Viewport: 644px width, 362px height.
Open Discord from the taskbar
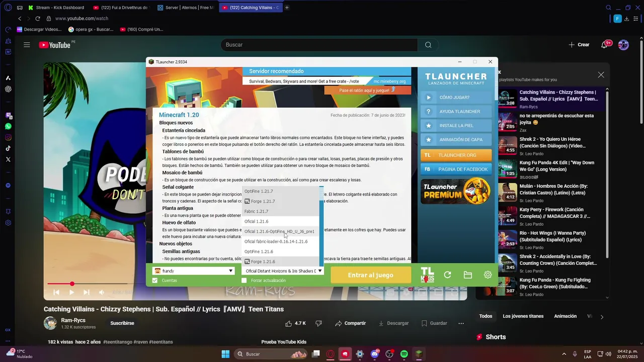tap(374, 354)
